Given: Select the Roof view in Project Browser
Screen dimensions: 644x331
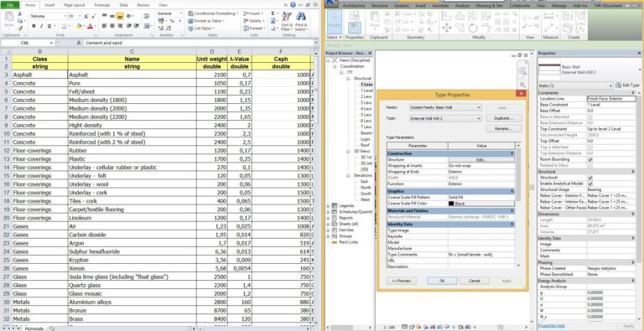Looking at the screenshot, I should click(365, 145).
